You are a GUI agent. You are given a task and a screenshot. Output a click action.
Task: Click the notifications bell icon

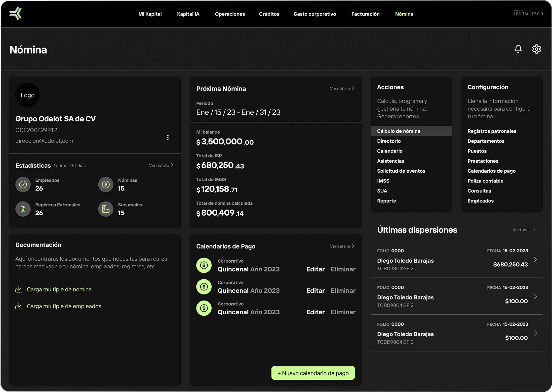point(518,49)
